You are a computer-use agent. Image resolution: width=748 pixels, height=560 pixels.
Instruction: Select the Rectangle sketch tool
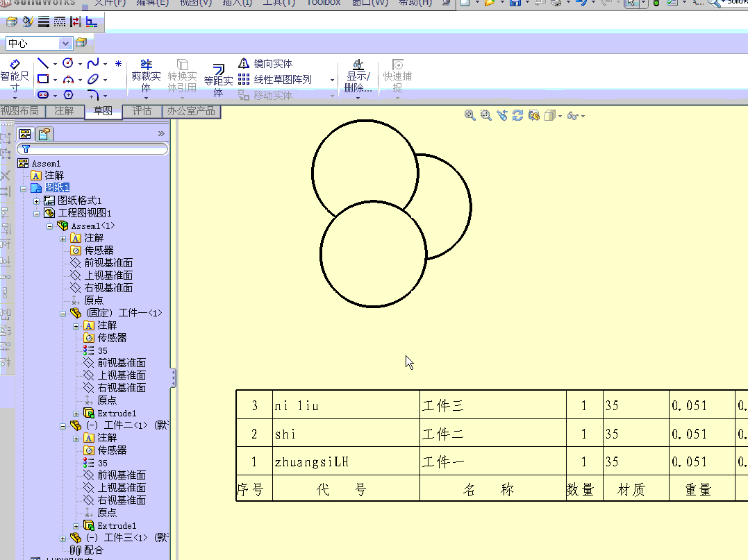point(43,79)
